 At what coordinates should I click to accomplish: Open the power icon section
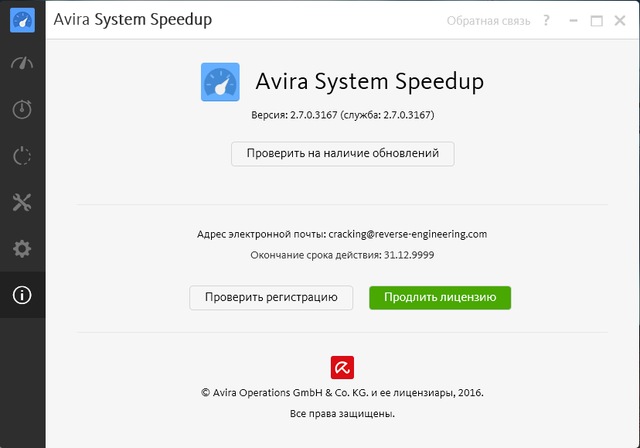pos(22,156)
